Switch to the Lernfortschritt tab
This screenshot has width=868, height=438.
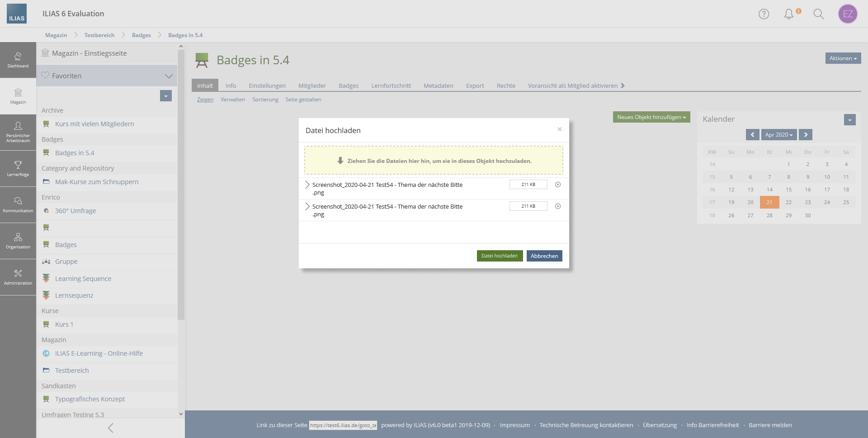click(x=391, y=86)
